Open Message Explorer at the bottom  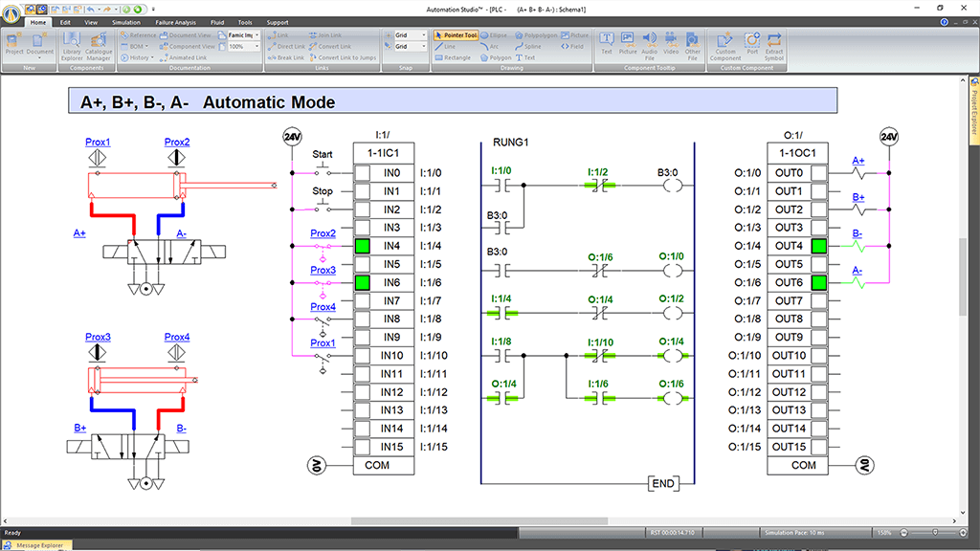[x=38, y=545]
